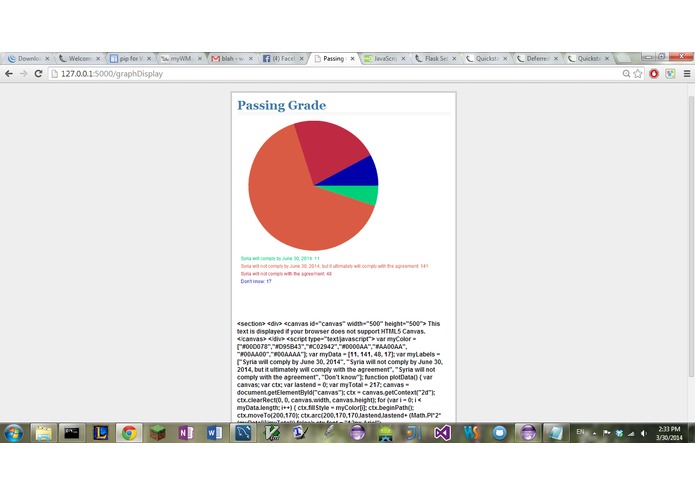Image resolution: width=695 pixels, height=494 pixels.
Task: Go back using the browser back arrow
Action: pyautogui.click(x=9, y=74)
